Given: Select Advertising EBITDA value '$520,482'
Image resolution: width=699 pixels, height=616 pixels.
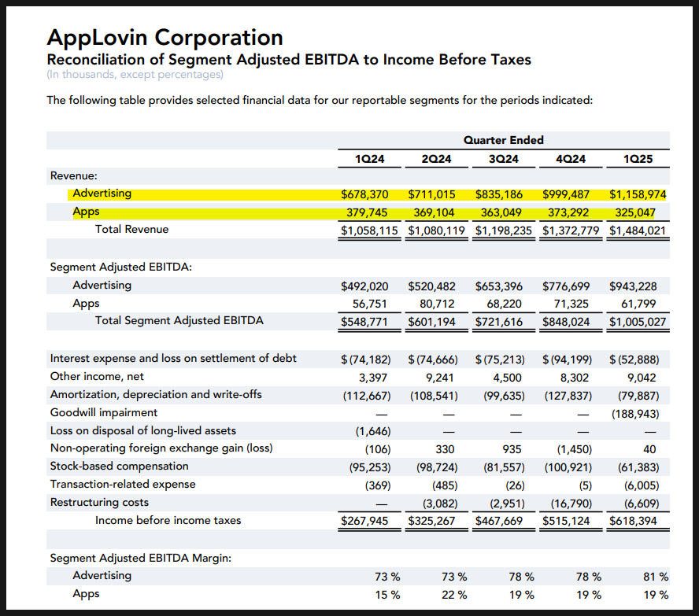Looking at the screenshot, I should pyautogui.click(x=431, y=286).
